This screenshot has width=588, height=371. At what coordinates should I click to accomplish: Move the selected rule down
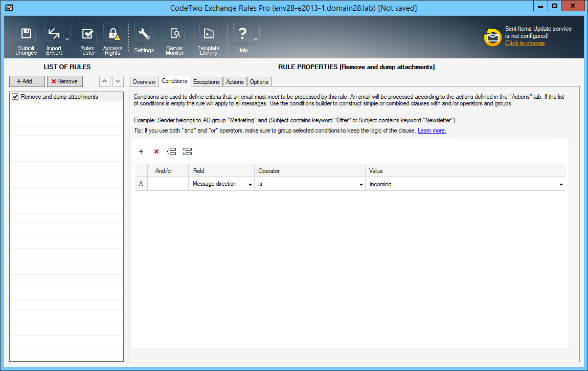click(118, 81)
